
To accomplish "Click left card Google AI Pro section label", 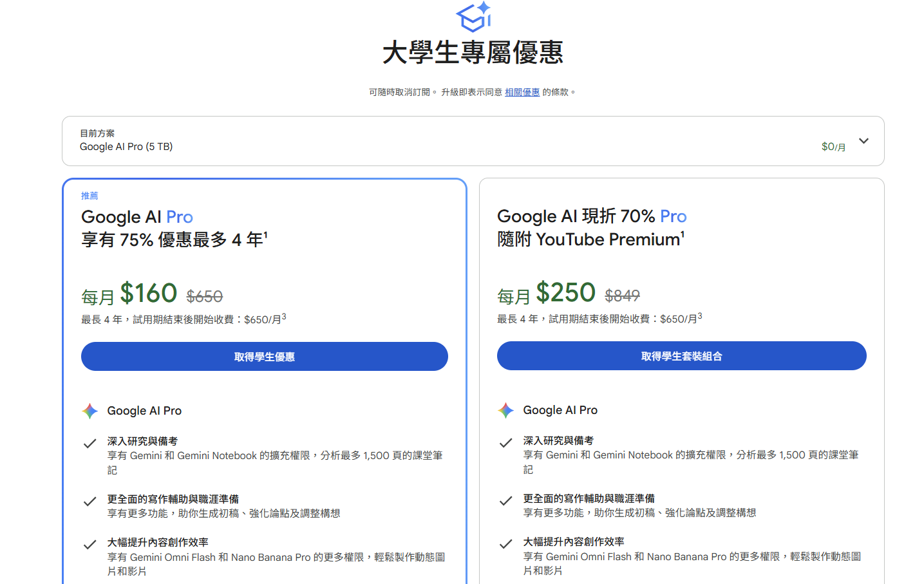I will tap(144, 411).
